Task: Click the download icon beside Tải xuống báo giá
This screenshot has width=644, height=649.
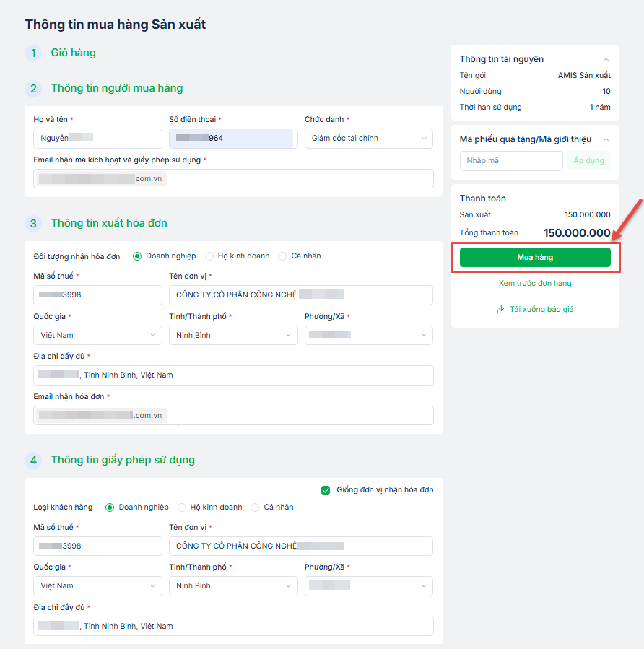Action: pyautogui.click(x=501, y=310)
